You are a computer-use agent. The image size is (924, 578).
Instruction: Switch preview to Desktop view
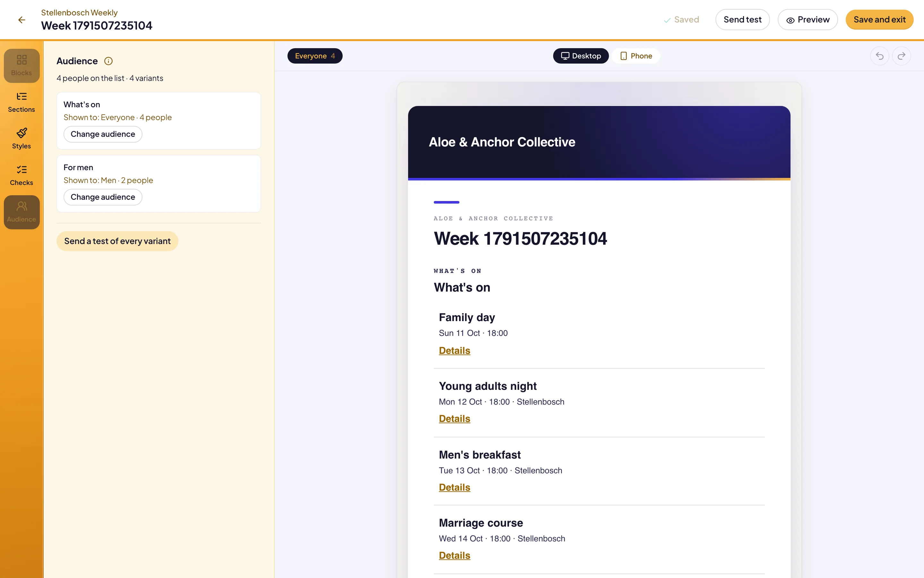[581, 56]
